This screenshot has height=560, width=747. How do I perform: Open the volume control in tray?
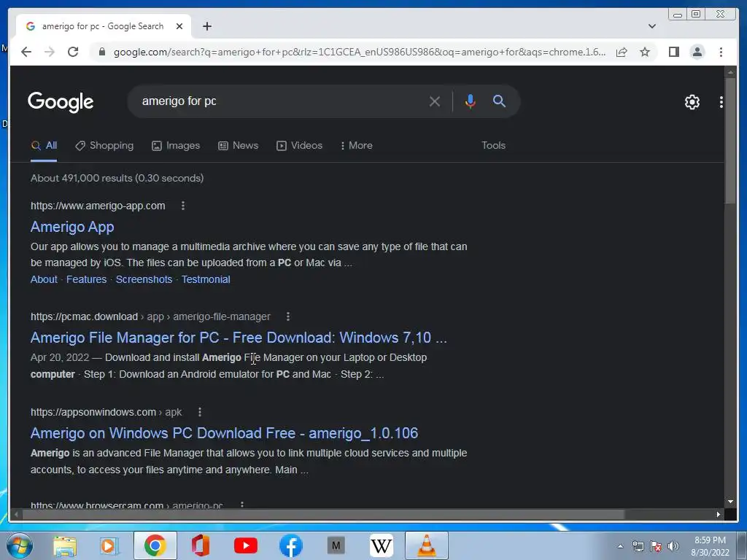[x=673, y=546]
